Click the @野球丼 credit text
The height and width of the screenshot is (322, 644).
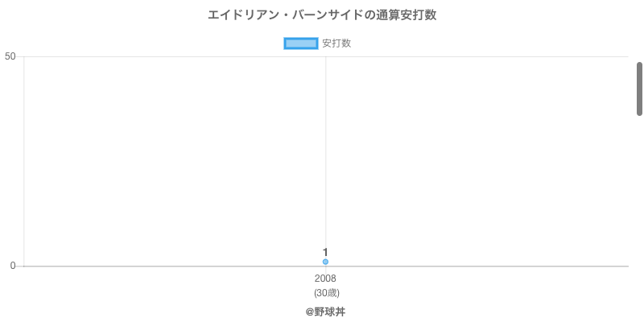pyautogui.click(x=325, y=312)
